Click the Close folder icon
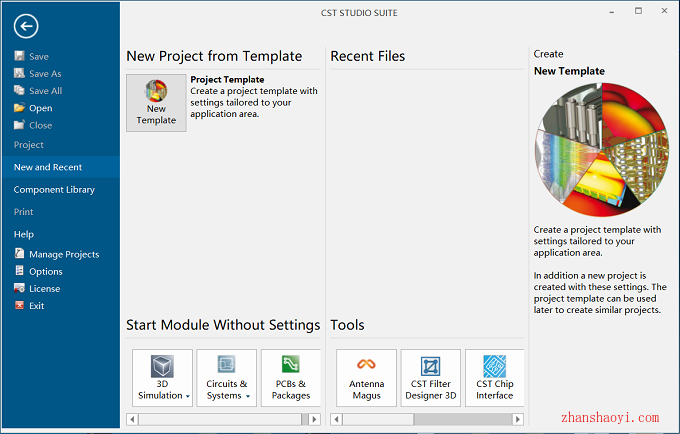This screenshot has width=680, height=434. [x=19, y=125]
